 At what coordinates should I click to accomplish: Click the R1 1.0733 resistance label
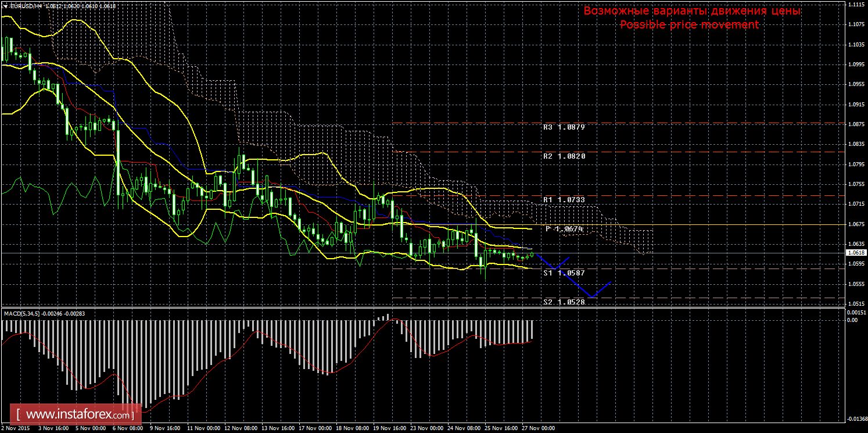(x=564, y=199)
